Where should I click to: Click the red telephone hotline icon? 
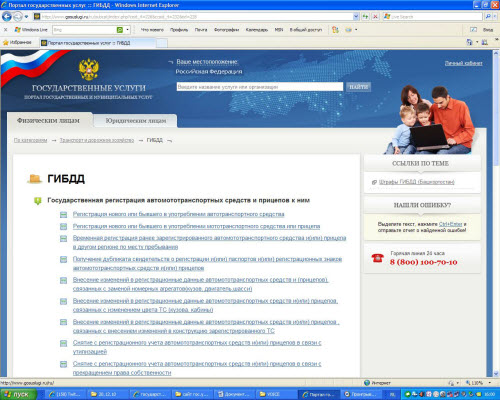377,258
